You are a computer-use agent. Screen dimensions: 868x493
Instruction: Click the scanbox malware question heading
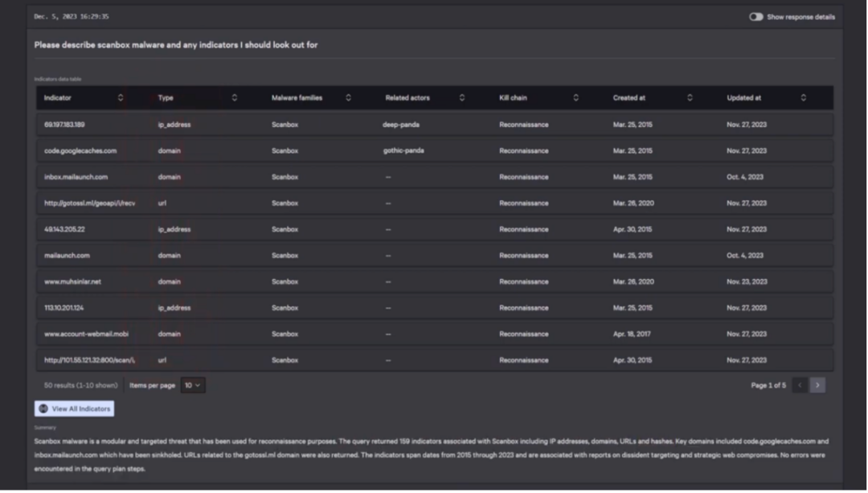(176, 45)
